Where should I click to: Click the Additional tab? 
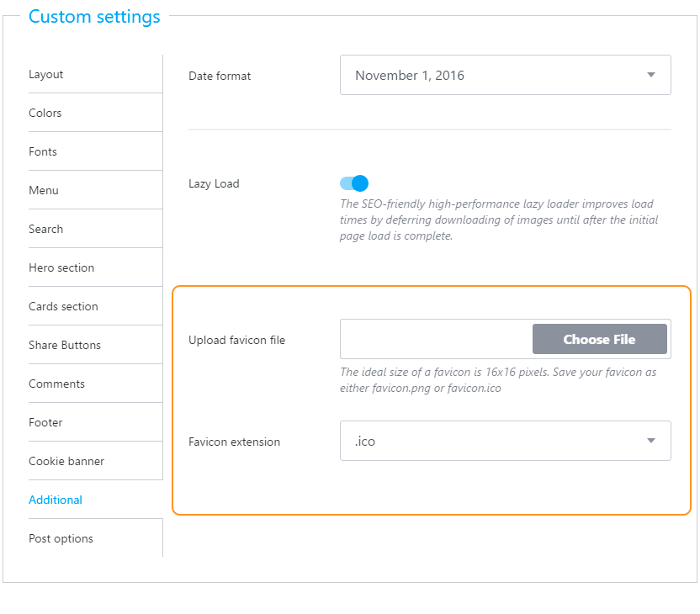point(56,500)
